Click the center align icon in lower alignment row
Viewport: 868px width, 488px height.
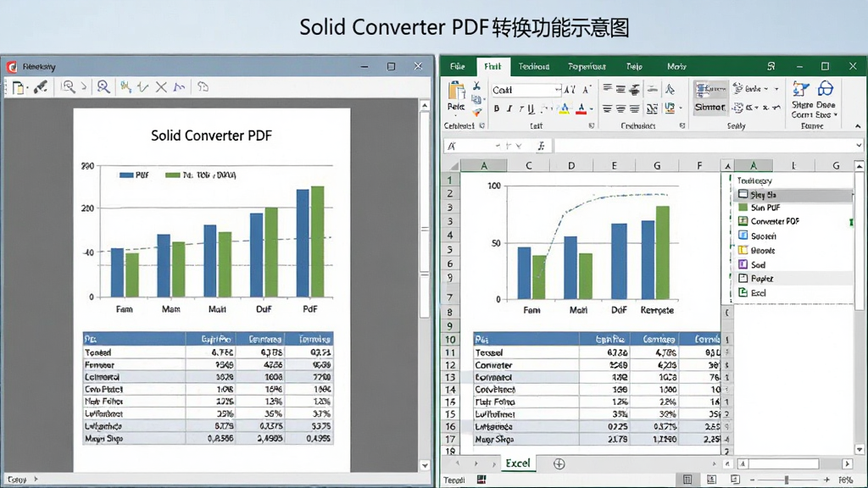[x=620, y=109]
